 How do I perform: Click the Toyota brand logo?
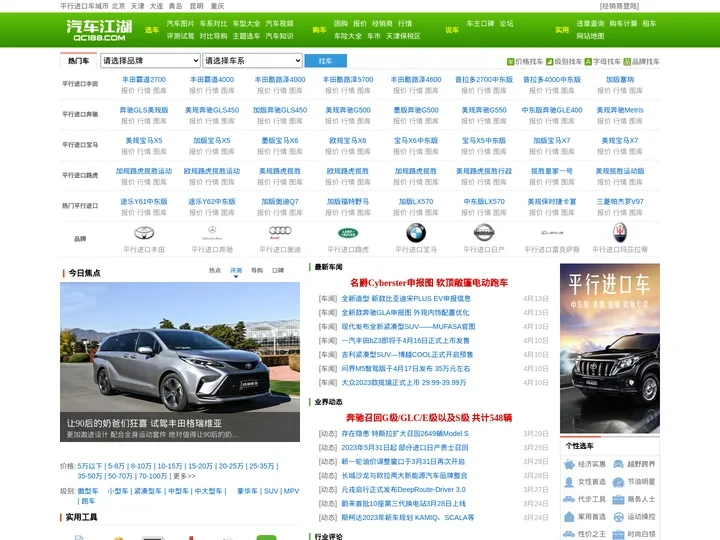[x=144, y=233]
